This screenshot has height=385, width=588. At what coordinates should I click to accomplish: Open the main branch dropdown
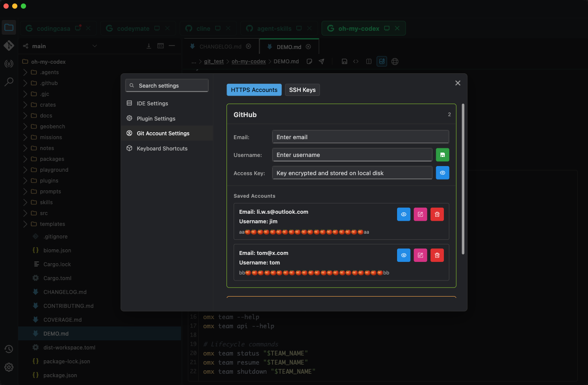click(x=59, y=46)
